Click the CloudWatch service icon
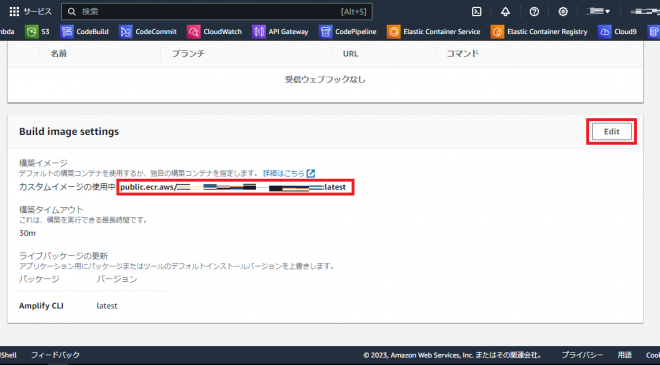660x365 pixels. (194, 32)
